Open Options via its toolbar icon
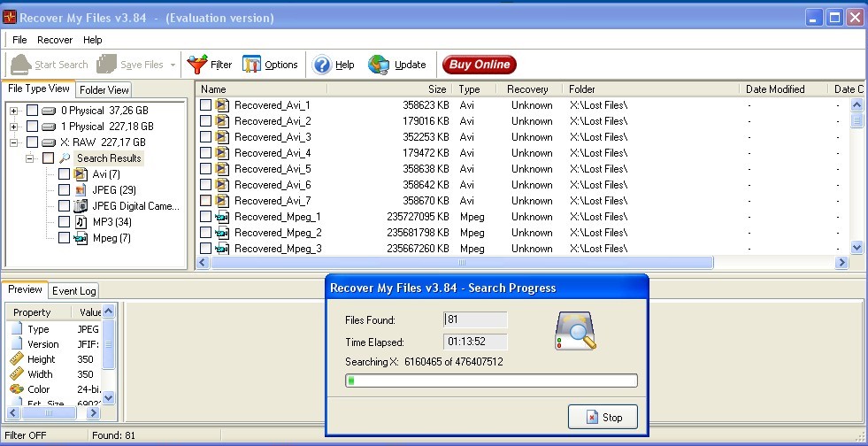This screenshot has height=446, width=868. [x=252, y=65]
